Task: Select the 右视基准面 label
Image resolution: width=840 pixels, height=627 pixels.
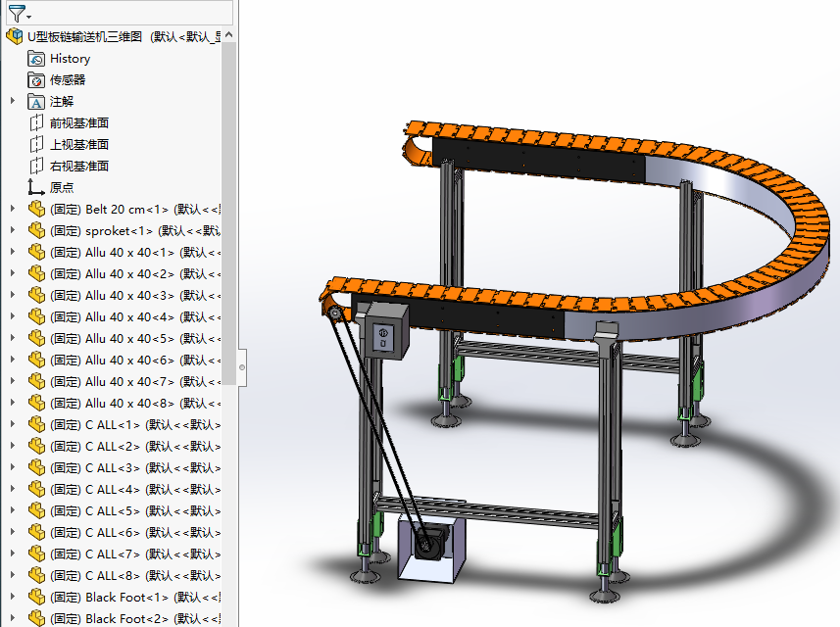Action: tap(79, 166)
